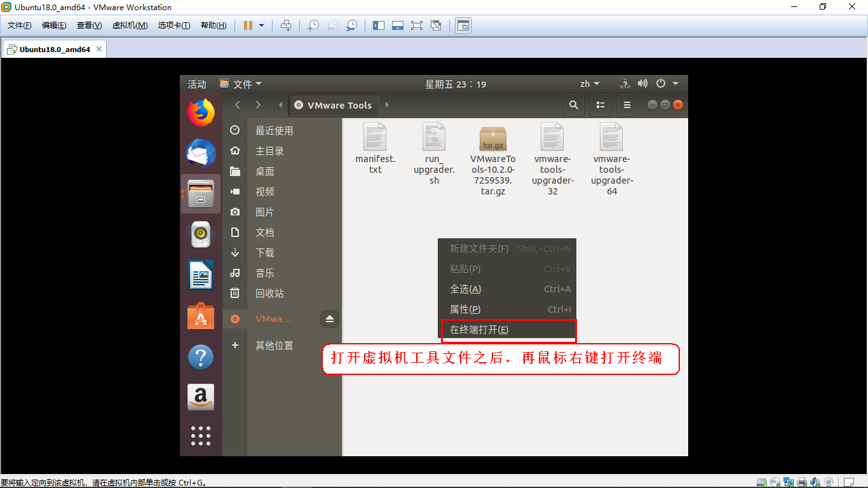
Task: Go forward in the file manager
Action: (x=257, y=105)
